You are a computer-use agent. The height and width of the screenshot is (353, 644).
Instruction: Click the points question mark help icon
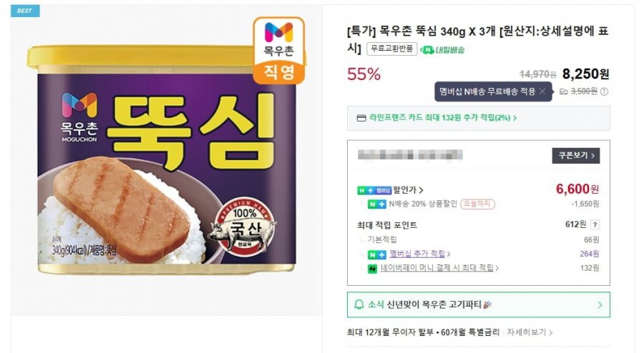click(x=595, y=225)
